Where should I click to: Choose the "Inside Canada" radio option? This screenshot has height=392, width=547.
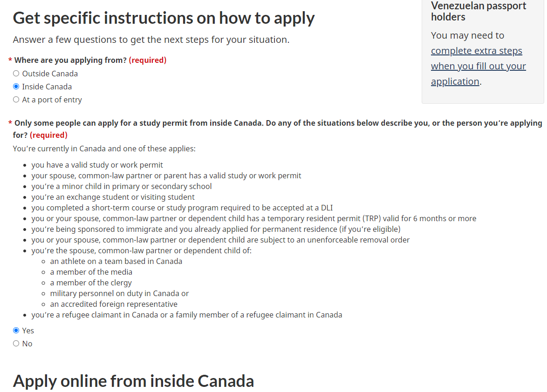[x=16, y=87]
